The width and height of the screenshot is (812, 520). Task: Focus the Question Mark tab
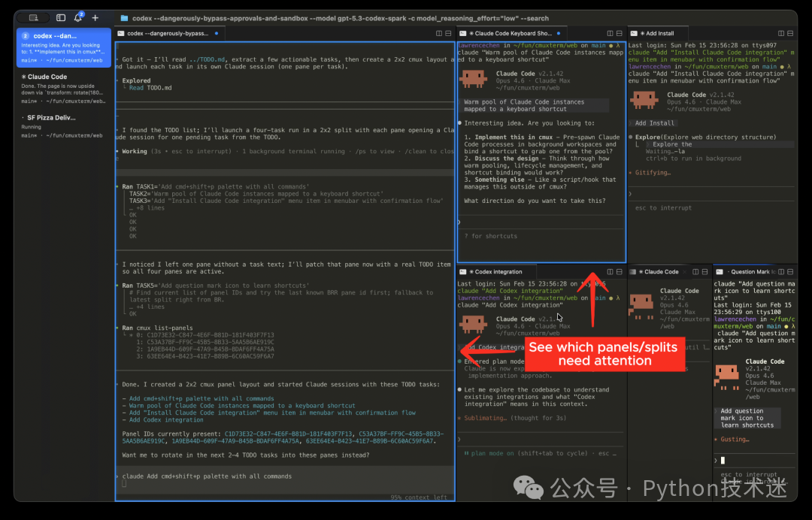(744, 271)
